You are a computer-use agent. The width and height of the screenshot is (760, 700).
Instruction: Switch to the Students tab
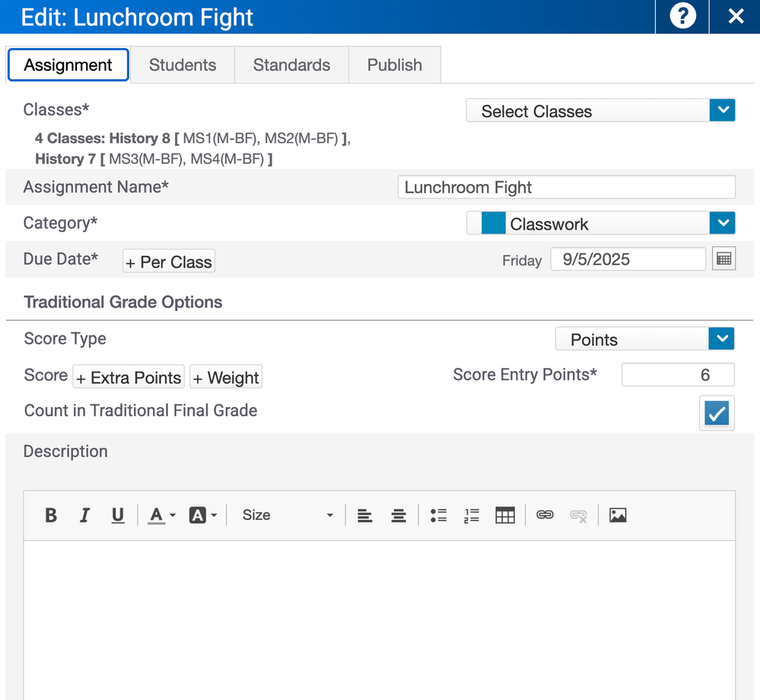[183, 65]
